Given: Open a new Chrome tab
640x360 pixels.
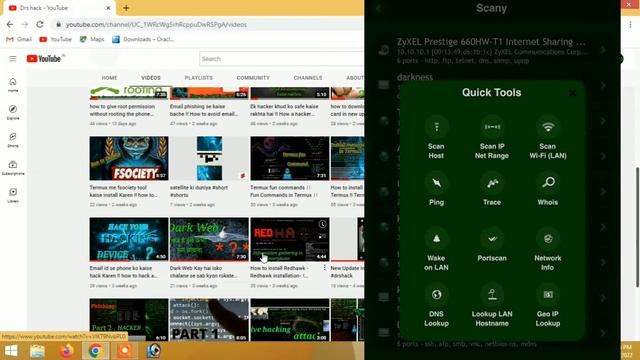Looking at the screenshot, I should [x=126, y=8].
